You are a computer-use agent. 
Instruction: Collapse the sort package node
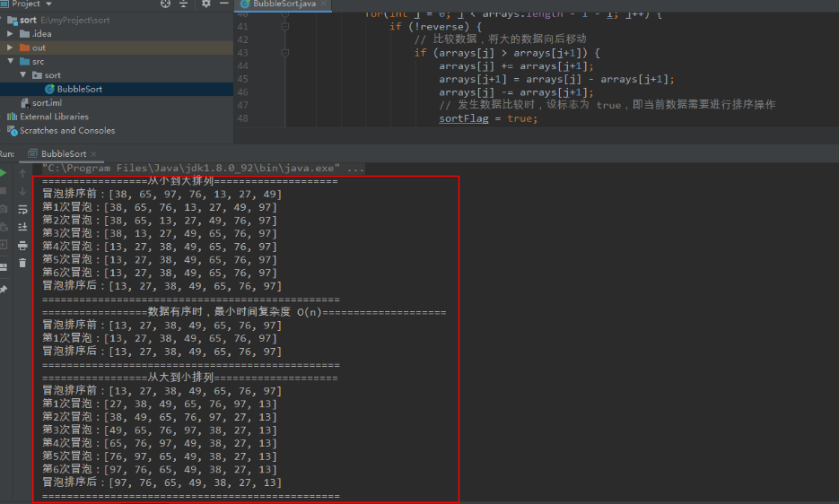point(23,75)
